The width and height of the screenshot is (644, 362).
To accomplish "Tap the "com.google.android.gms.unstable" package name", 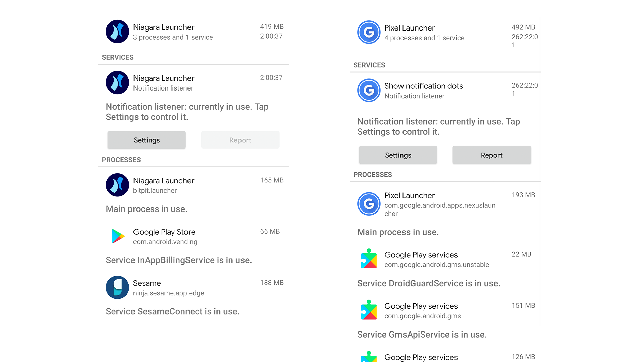I will pyautogui.click(x=437, y=265).
